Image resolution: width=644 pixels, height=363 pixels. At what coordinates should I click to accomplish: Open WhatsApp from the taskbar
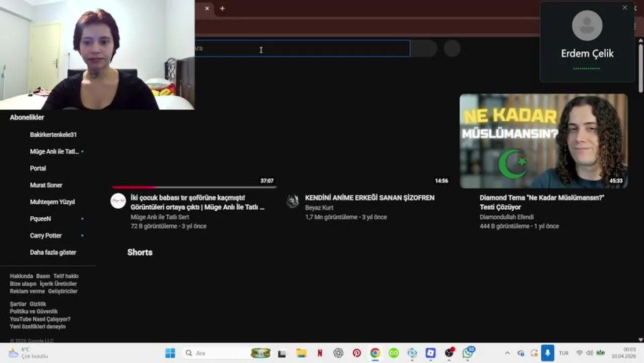pyautogui.click(x=468, y=353)
